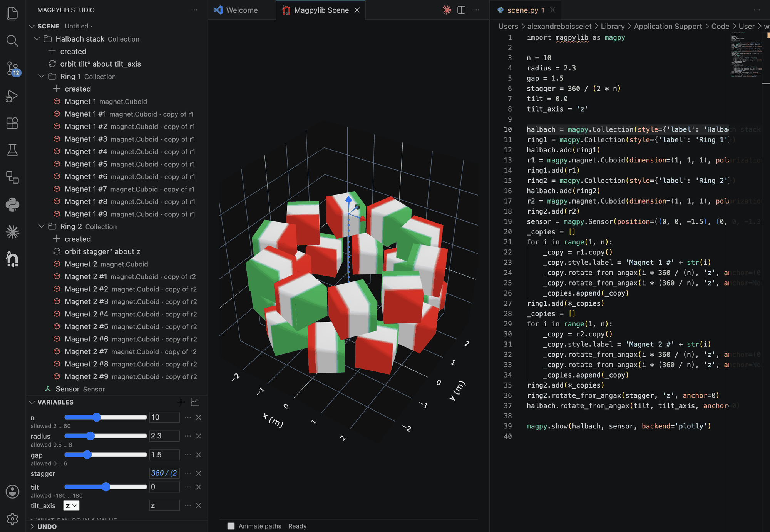Remove the radius variable
Screen dimensions: 770x532
pos(199,436)
